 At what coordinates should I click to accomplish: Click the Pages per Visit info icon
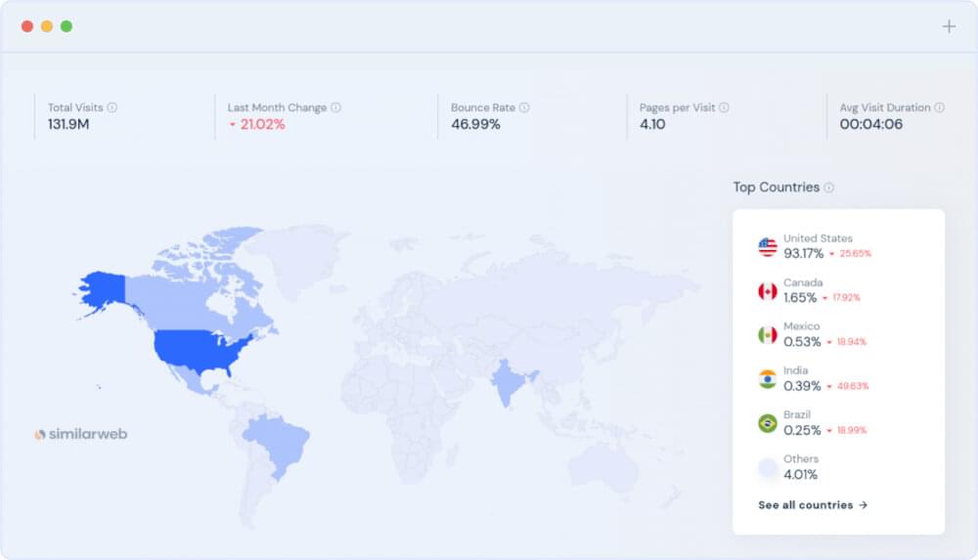click(724, 108)
